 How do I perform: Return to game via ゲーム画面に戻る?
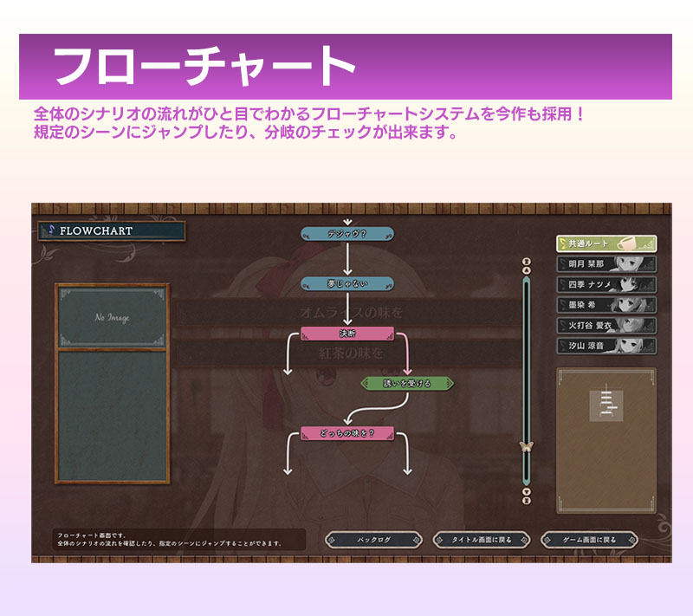pyautogui.click(x=589, y=540)
